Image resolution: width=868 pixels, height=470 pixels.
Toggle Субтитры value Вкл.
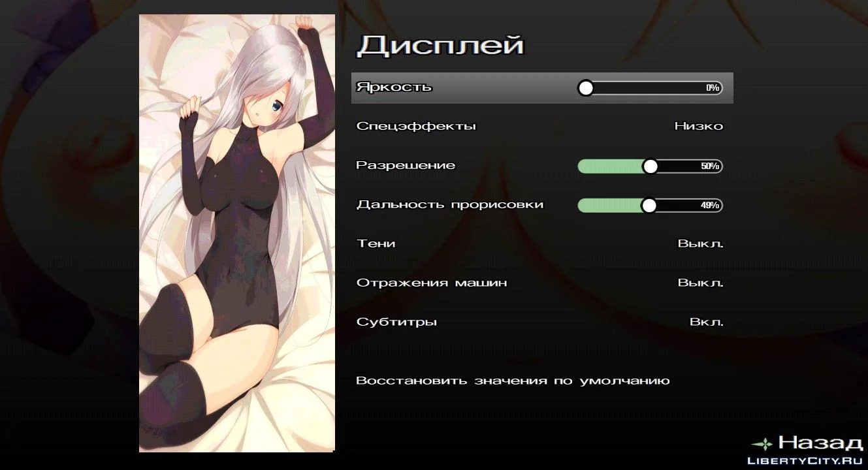(707, 322)
